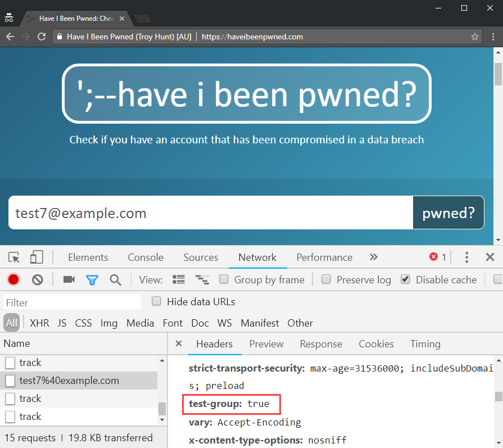
Task: Click the headers pane scrollbar thumb
Action: (x=499, y=396)
